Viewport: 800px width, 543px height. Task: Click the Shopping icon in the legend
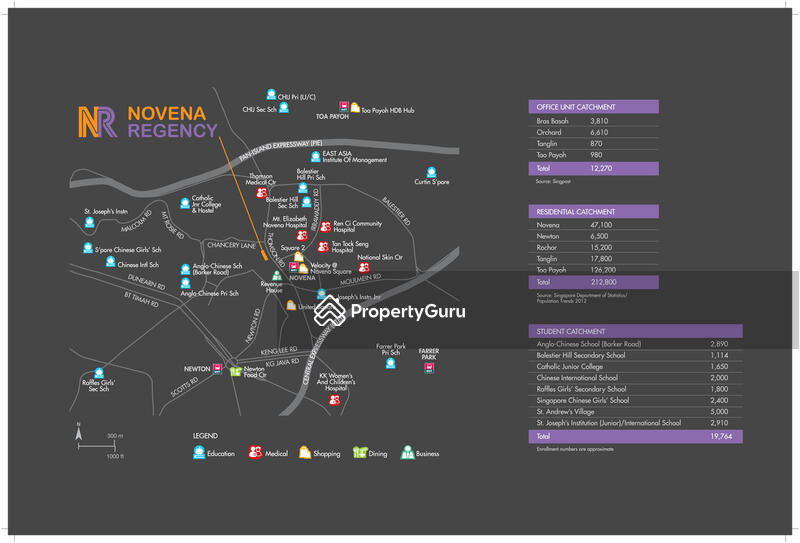click(x=306, y=453)
